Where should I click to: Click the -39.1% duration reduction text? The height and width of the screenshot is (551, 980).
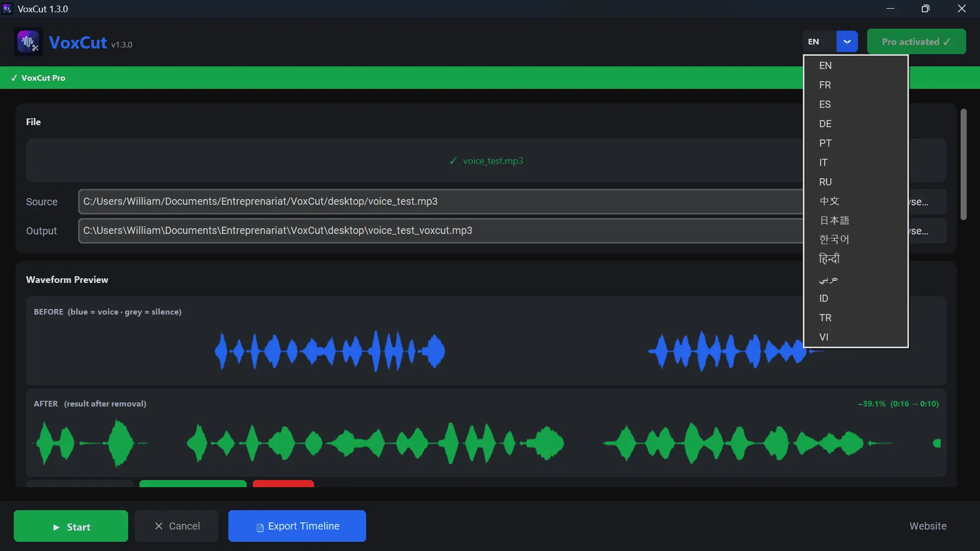pos(898,404)
